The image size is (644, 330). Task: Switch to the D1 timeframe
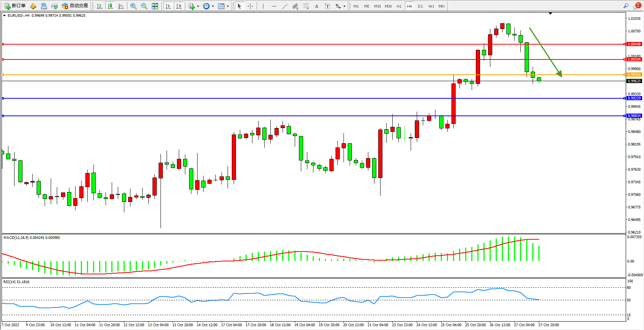click(420, 6)
